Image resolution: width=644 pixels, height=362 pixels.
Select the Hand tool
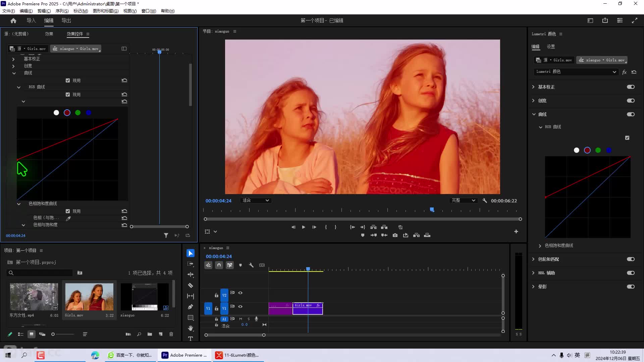191,328
